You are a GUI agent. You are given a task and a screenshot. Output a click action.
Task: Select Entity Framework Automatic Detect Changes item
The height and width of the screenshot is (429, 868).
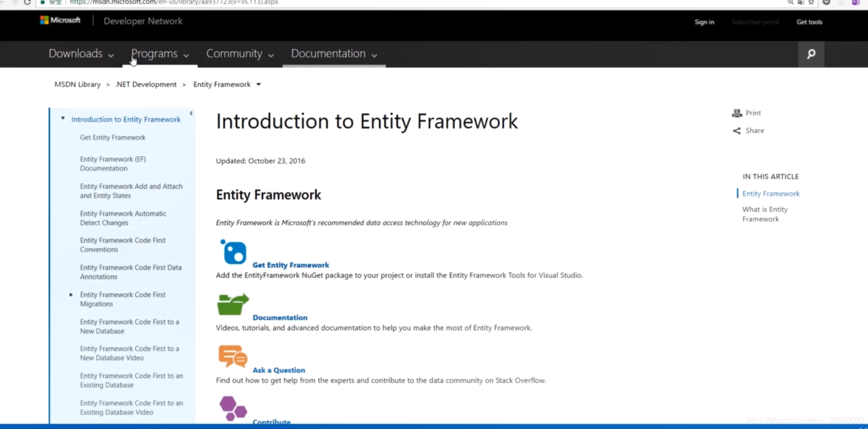point(123,218)
